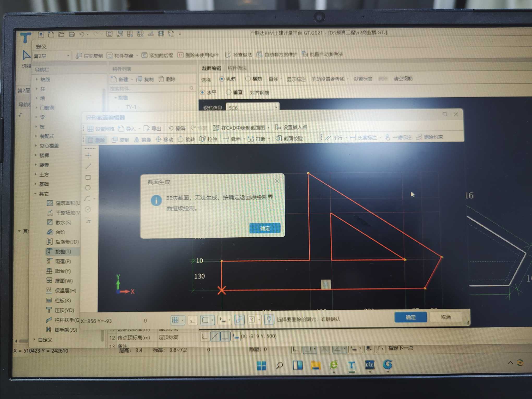Close the 截面生成 message dialog
Viewport: 532px width, 399px height.
(x=277, y=181)
